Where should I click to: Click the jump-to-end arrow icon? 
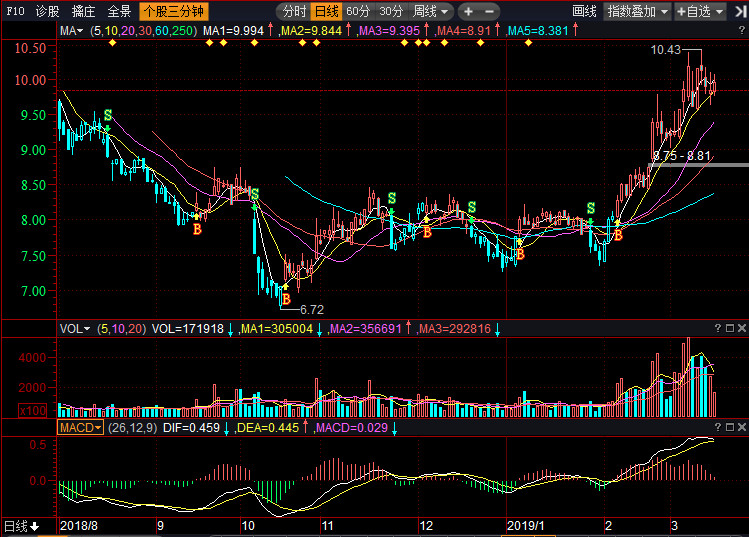[x=740, y=11]
